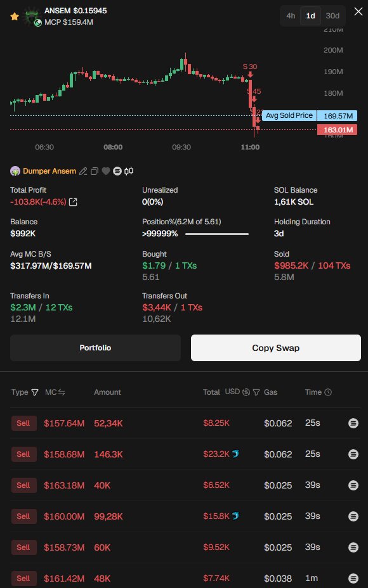
Task: Click the chain badge icon beside MCP
Action: tap(38, 23)
